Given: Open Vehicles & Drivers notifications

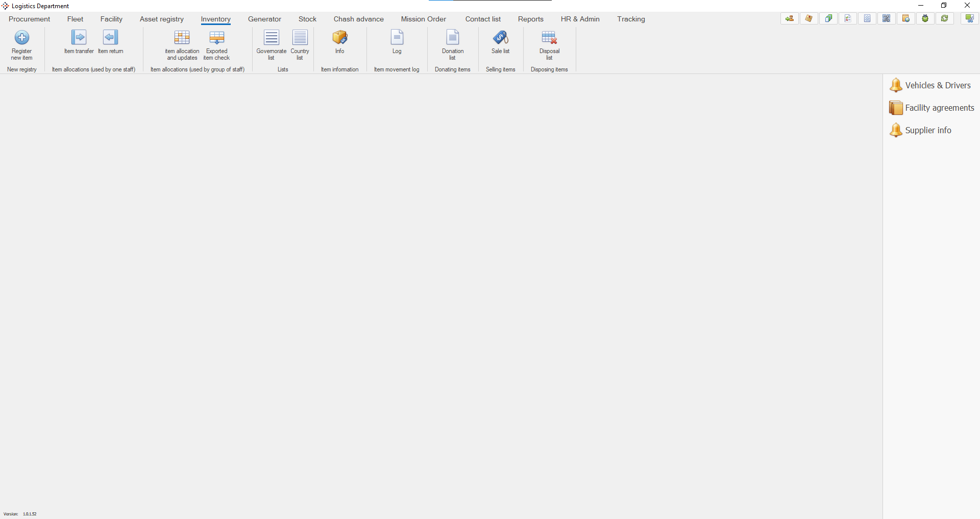Looking at the screenshot, I should (937, 85).
